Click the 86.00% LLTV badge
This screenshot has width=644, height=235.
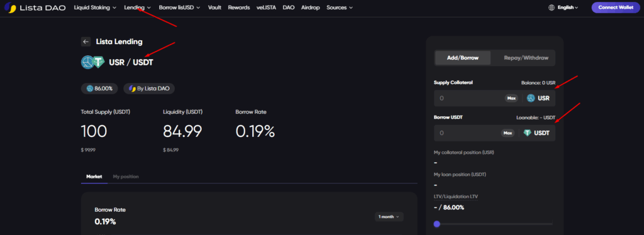[x=100, y=89]
